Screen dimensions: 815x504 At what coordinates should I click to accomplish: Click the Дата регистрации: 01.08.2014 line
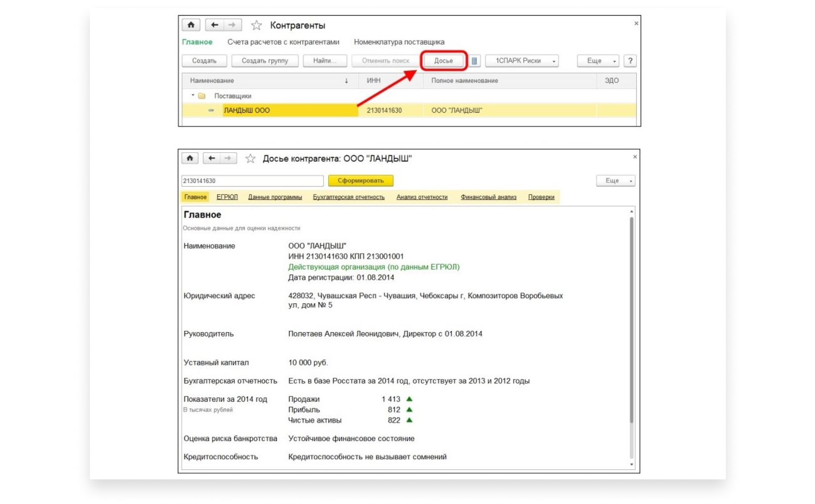click(x=341, y=277)
